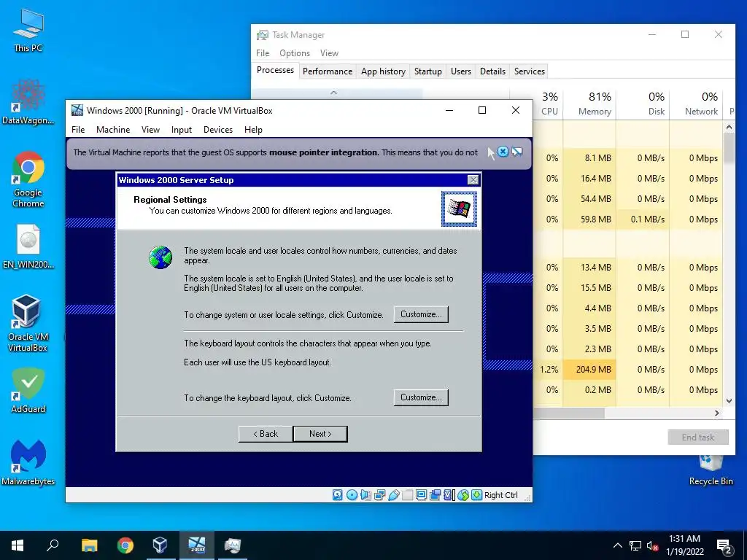
Task: Click Back in Windows 2000 Setup
Action: click(x=266, y=434)
